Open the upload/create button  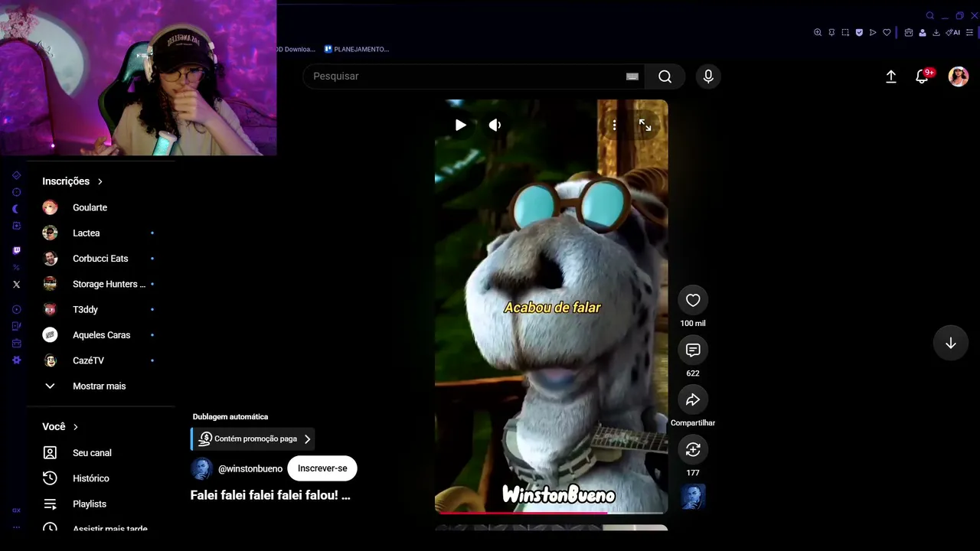tap(891, 77)
